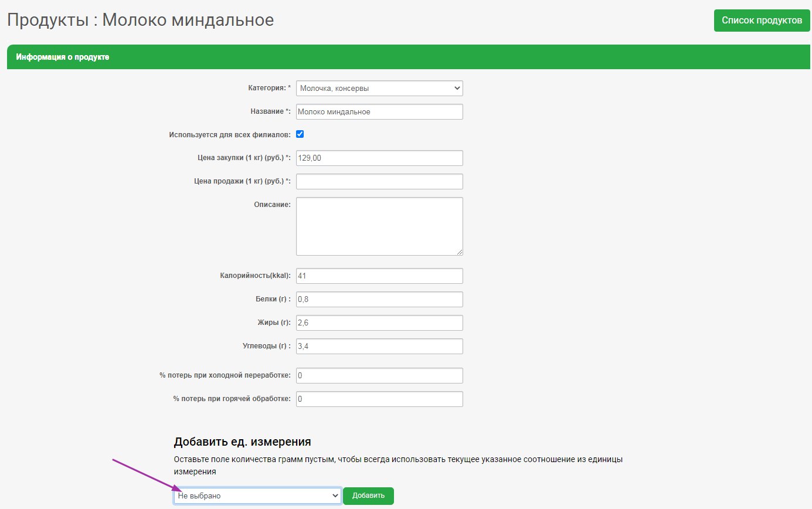
Task: Open the Не выбрано unit dropdown
Action: coord(257,496)
